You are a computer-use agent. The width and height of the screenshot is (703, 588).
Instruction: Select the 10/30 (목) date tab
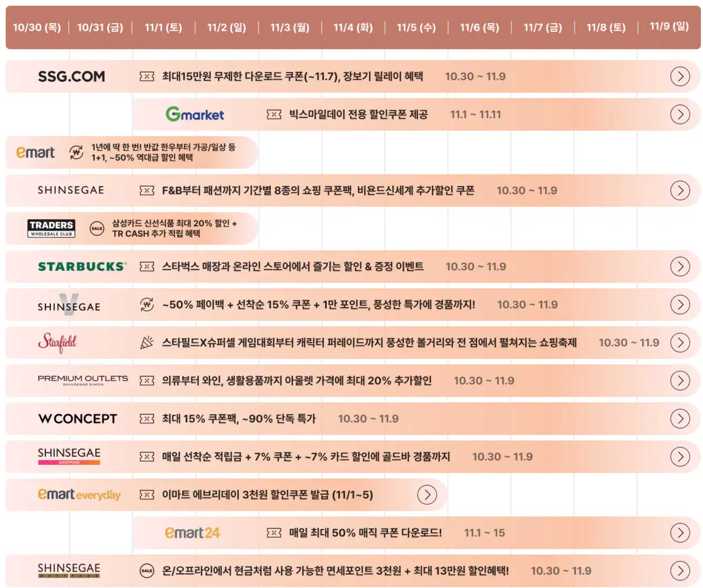pos(37,27)
